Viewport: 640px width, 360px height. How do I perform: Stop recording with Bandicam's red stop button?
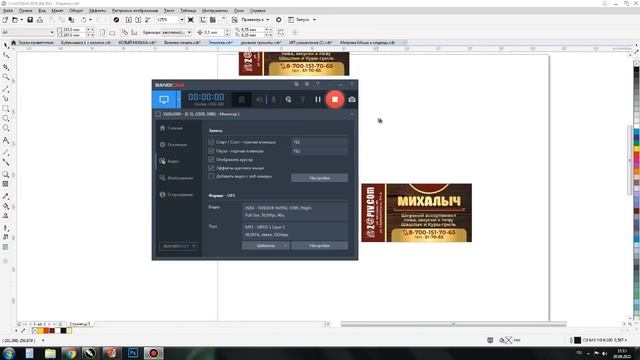point(335,99)
